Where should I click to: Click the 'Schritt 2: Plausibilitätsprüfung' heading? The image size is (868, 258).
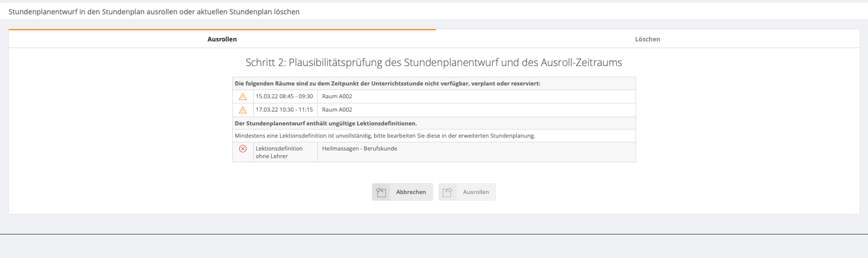(x=434, y=62)
